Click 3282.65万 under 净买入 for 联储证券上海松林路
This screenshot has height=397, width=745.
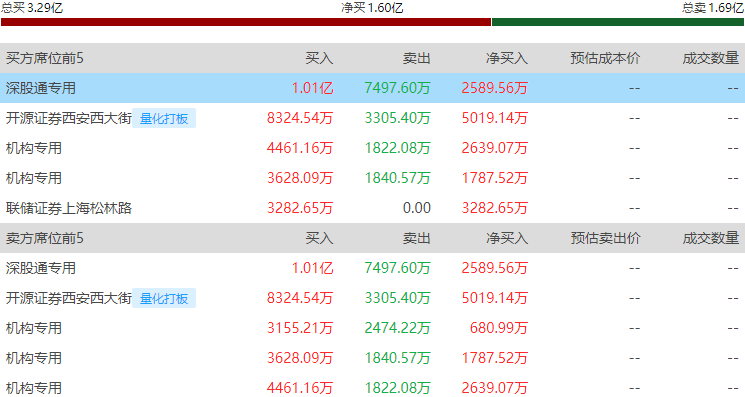pyautogui.click(x=495, y=208)
